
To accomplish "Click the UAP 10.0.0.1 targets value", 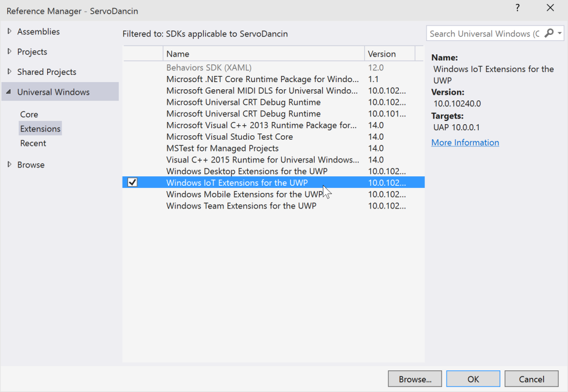I will click(x=457, y=128).
